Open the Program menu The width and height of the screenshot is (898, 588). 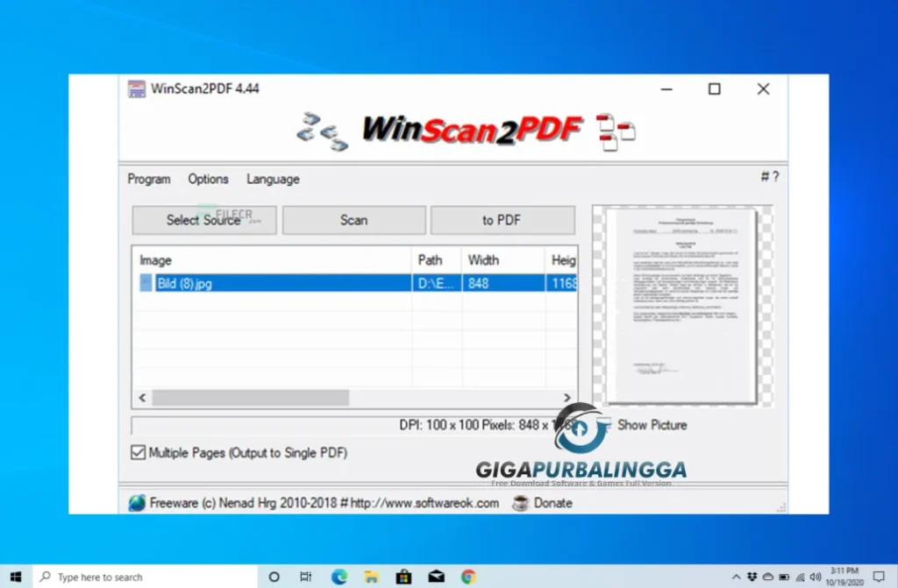click(147, 179)
